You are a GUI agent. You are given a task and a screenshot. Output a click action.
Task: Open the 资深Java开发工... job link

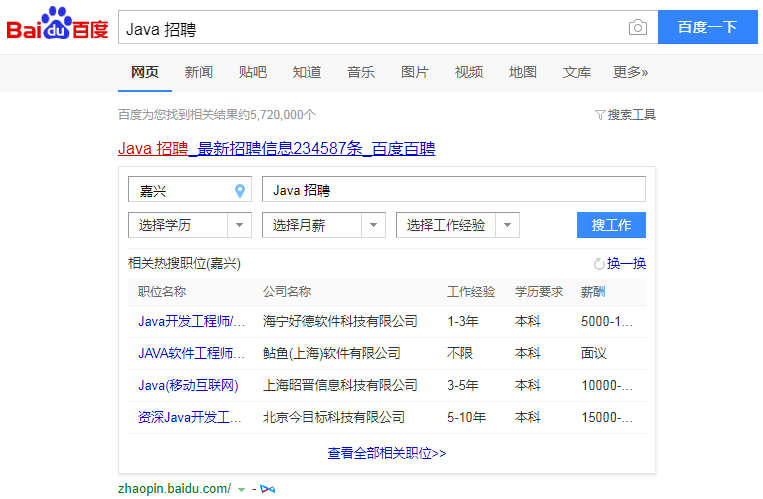pos(190,418)
